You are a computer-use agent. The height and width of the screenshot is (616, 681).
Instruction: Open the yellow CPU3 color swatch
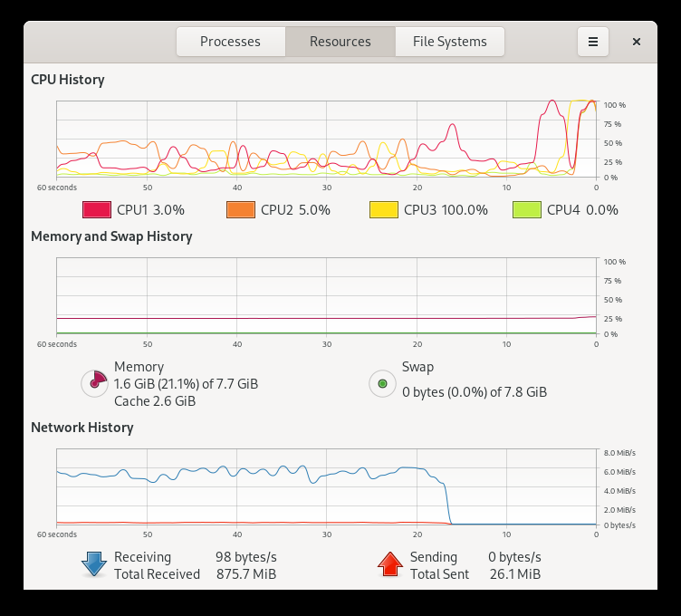(383, 209)
